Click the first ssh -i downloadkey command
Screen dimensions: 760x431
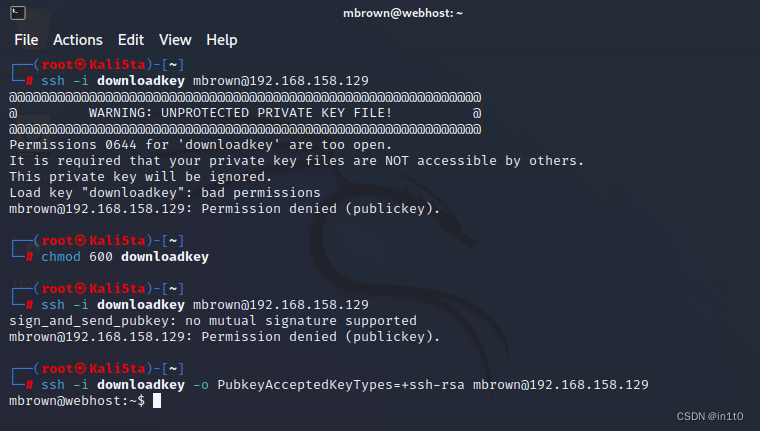(x=205, y=81)
